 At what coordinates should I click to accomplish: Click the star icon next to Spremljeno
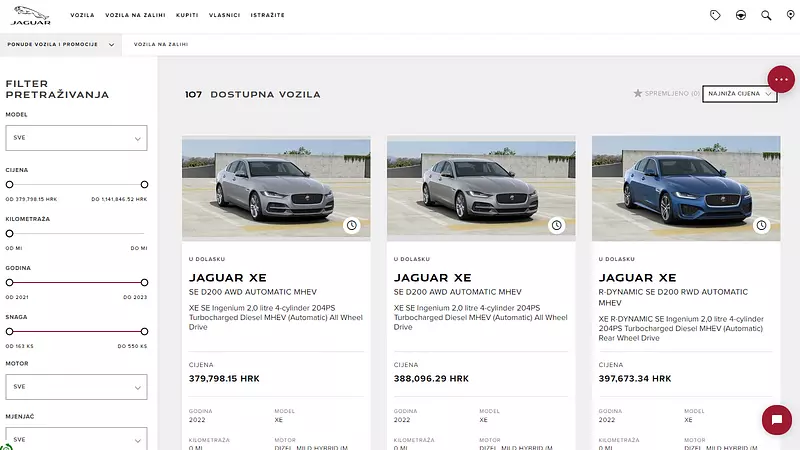[x=638, y=93]
